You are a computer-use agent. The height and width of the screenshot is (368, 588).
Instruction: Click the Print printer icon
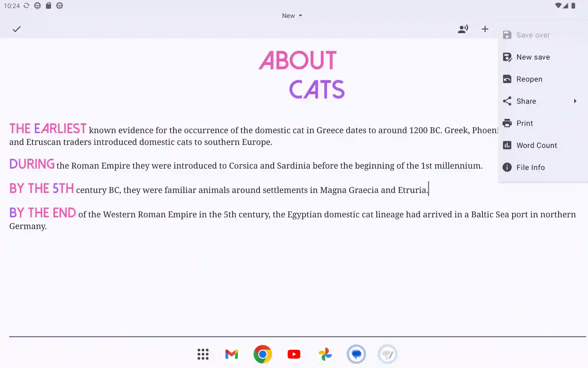[507, 123]
